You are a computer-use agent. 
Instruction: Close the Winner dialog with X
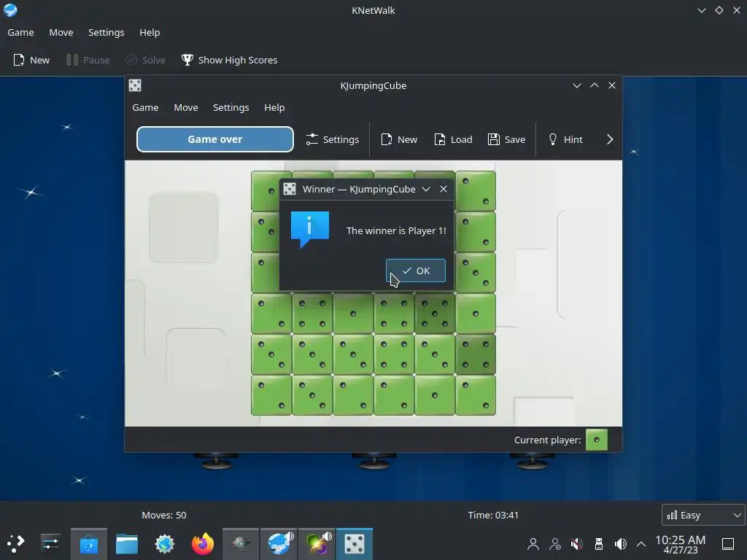pyautogui.click(x=444, y=189)
